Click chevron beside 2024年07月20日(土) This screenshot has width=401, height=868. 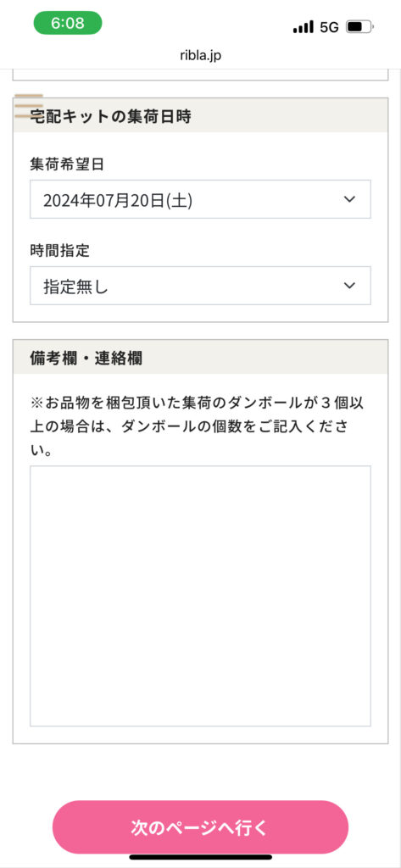coord(349,199)
